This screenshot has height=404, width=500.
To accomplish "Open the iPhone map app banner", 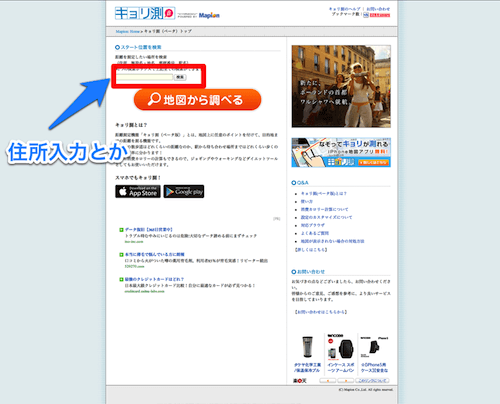I will [x=341, y=153].
